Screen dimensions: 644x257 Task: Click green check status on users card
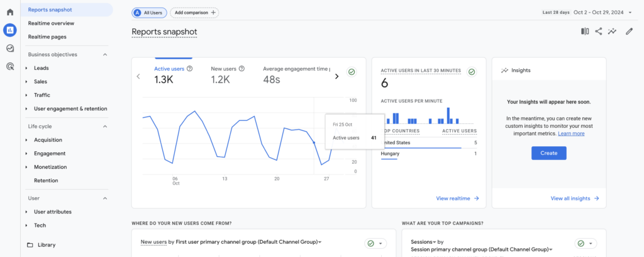[x=351, y=72]
